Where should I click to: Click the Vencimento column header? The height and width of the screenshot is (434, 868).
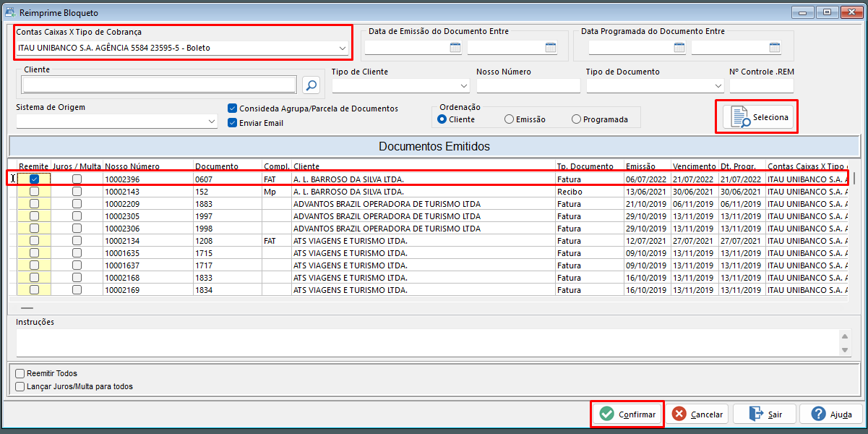point(695,166)
